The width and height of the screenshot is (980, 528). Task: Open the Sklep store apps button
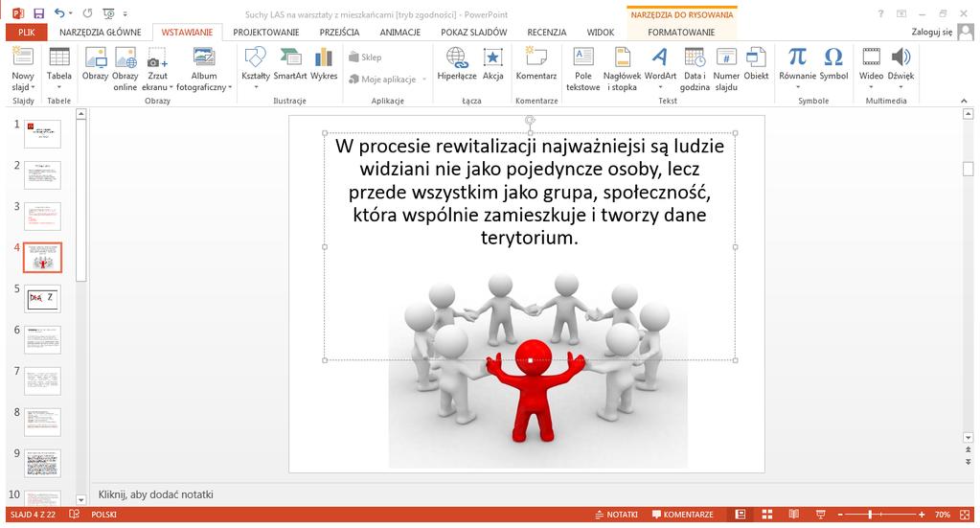[x=365, y=57]
